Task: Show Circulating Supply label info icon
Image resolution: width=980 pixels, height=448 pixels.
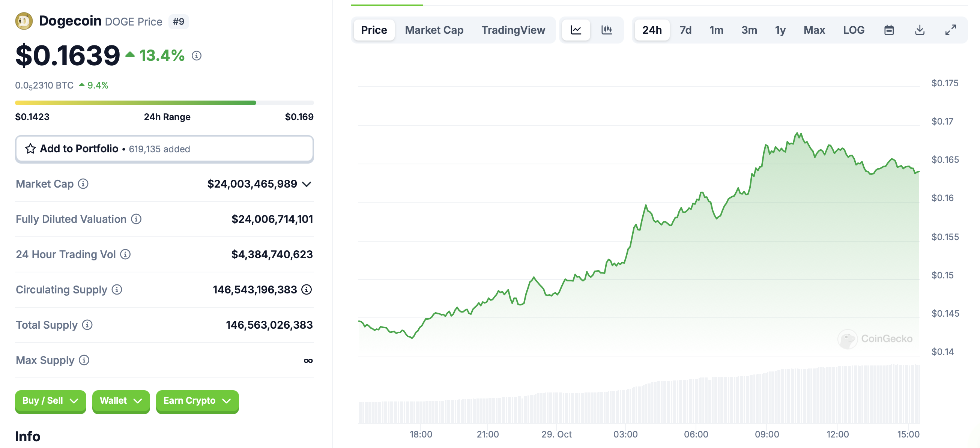Action: tap(117, 289)
